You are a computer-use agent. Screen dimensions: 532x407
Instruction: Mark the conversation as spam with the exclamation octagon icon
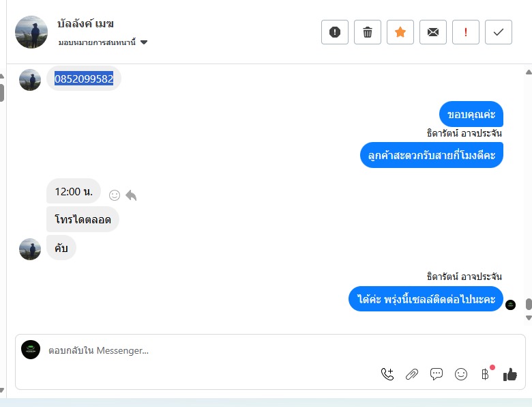(x=334, y=32)
